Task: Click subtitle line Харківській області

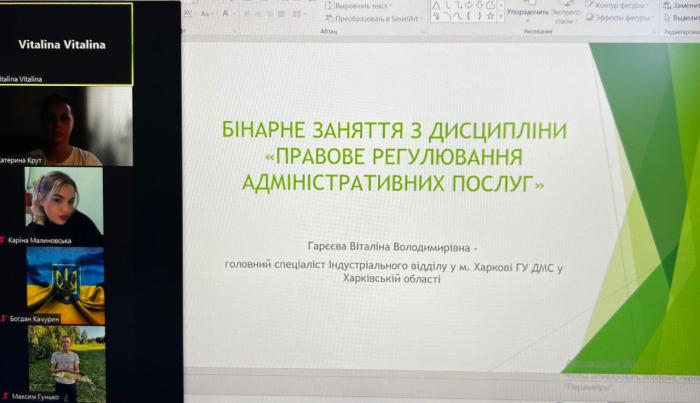Action: (x=392, y=279)
